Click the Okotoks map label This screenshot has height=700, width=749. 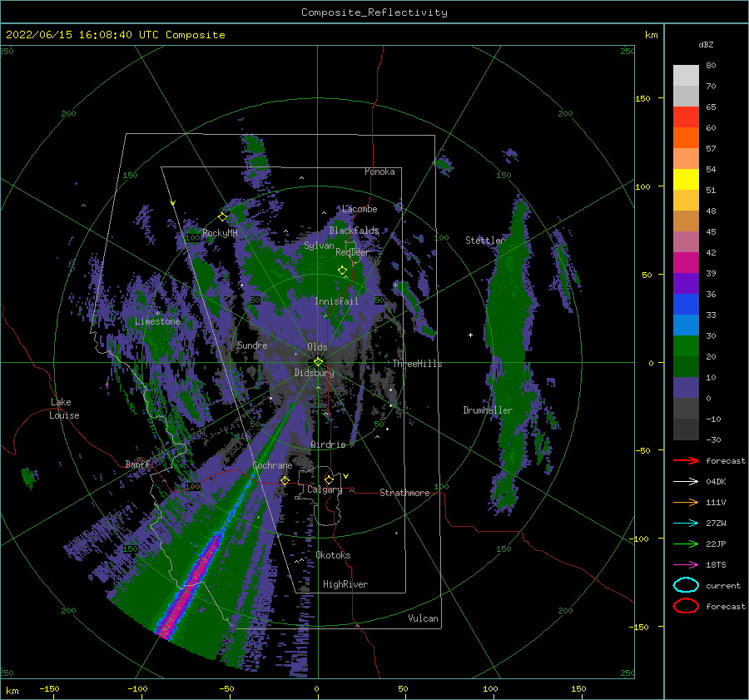click(x=333, y=555)
